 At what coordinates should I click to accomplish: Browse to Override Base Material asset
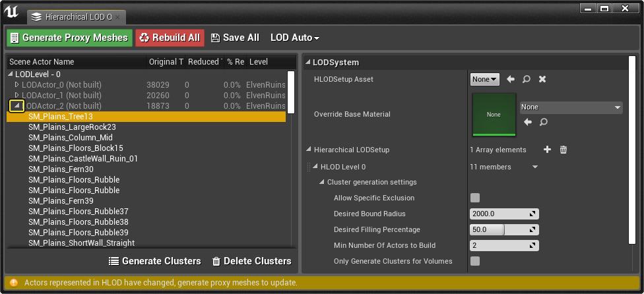pyautogui.click(x=543, y=122)
